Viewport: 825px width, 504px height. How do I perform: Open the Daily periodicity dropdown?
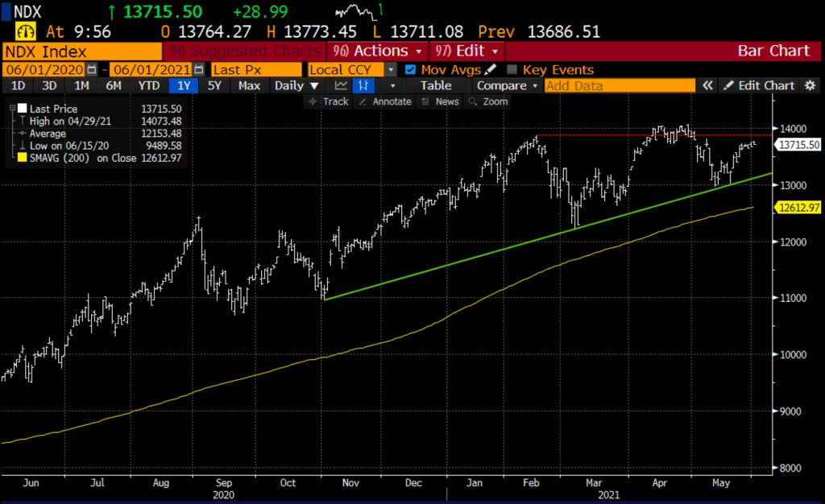pos(296,85)
